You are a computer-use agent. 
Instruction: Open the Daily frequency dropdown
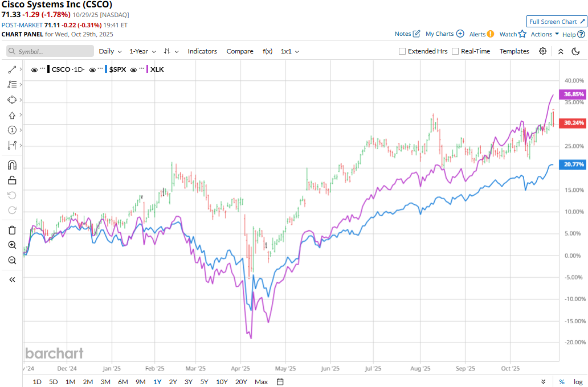click(110, 51)
